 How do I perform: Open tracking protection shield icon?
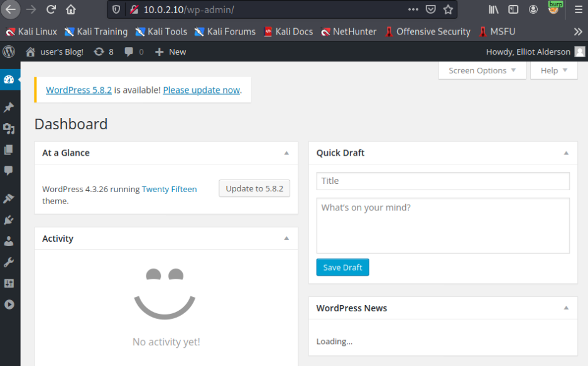pos(116,9)
